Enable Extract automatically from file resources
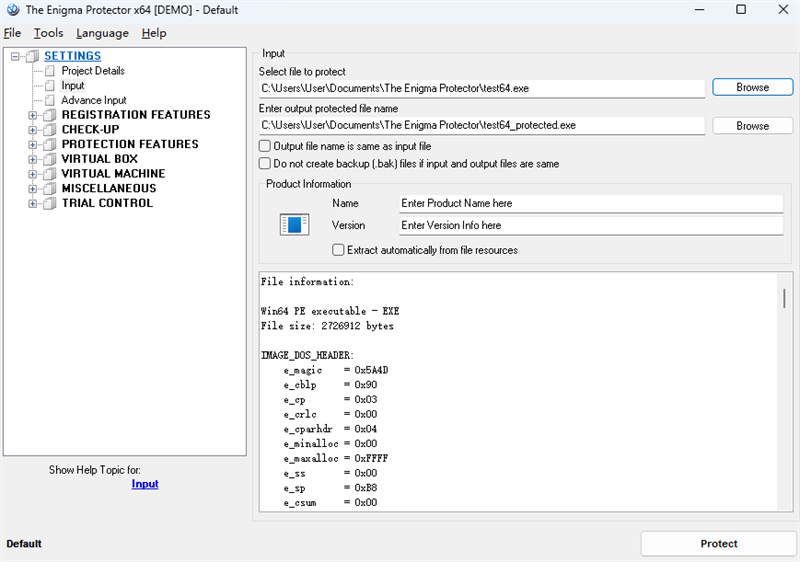This screenshot has height=562, width=800. [338, 250]
